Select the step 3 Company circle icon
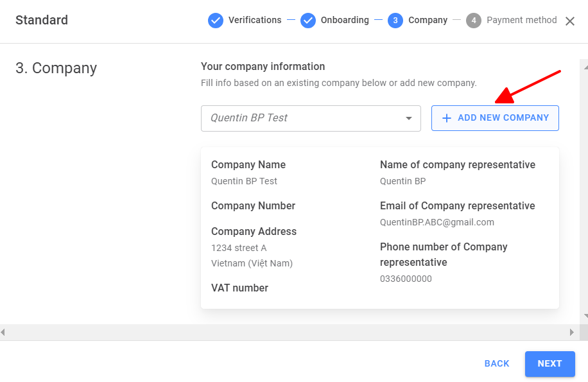The width and height of the screenshot is (588, 382). (x=395, y=21)
